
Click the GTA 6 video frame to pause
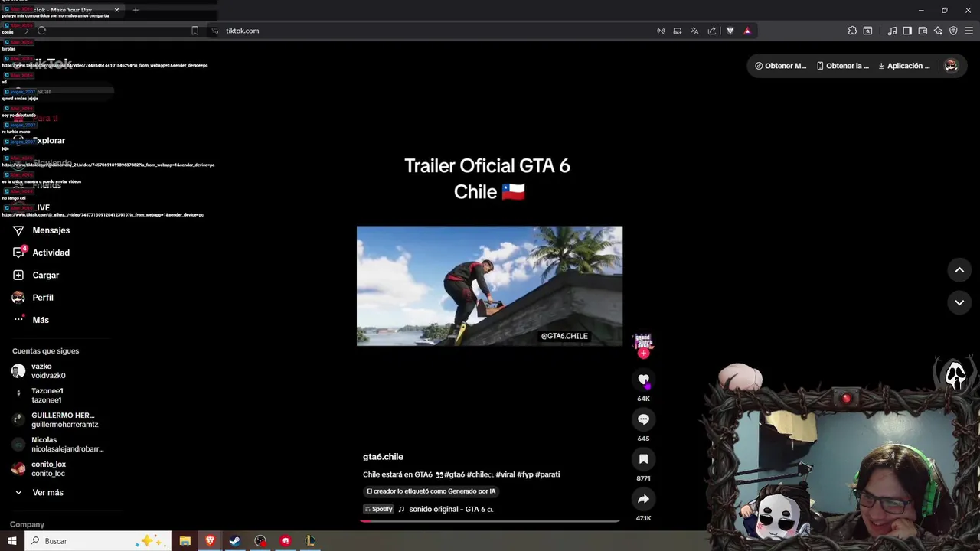(x=489, y=285)
